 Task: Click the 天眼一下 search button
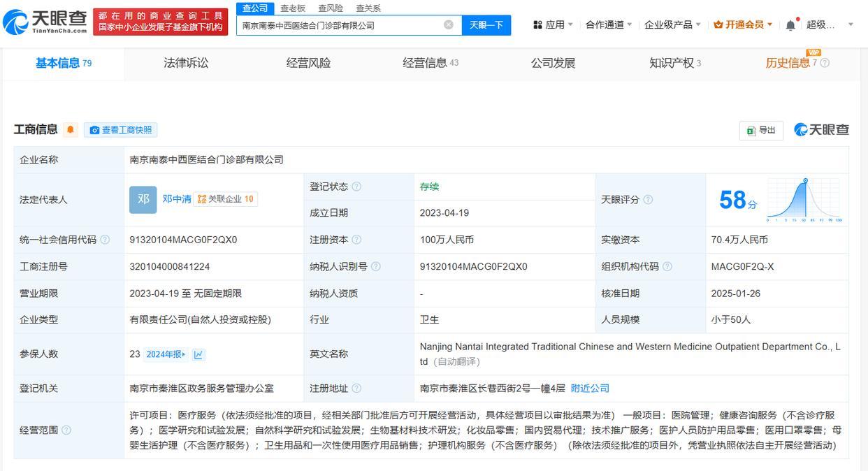point(486,25)
